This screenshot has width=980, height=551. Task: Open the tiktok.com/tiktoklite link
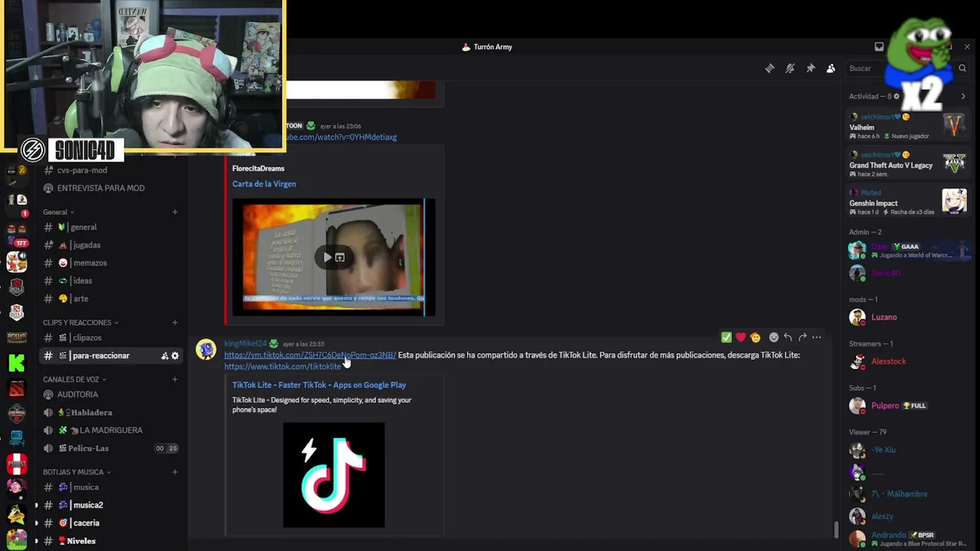(x=283, y=367)
